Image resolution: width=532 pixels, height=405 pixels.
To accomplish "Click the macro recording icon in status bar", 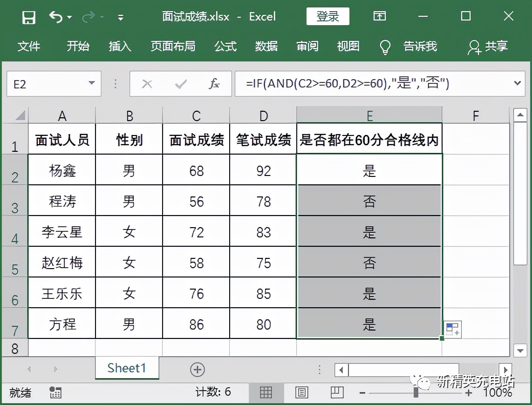I will (55, 392).
